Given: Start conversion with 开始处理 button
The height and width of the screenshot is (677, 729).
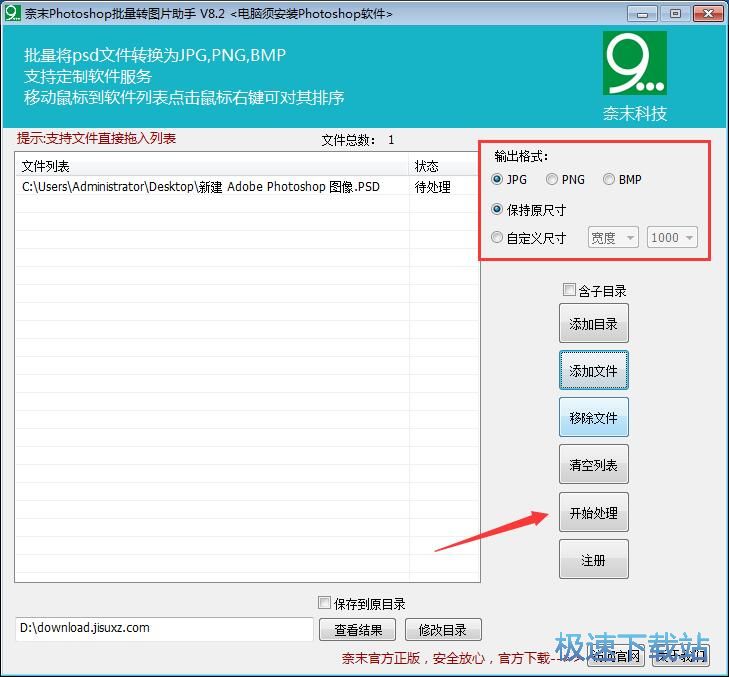Looking at the screenshot, I should coord(593,513).
